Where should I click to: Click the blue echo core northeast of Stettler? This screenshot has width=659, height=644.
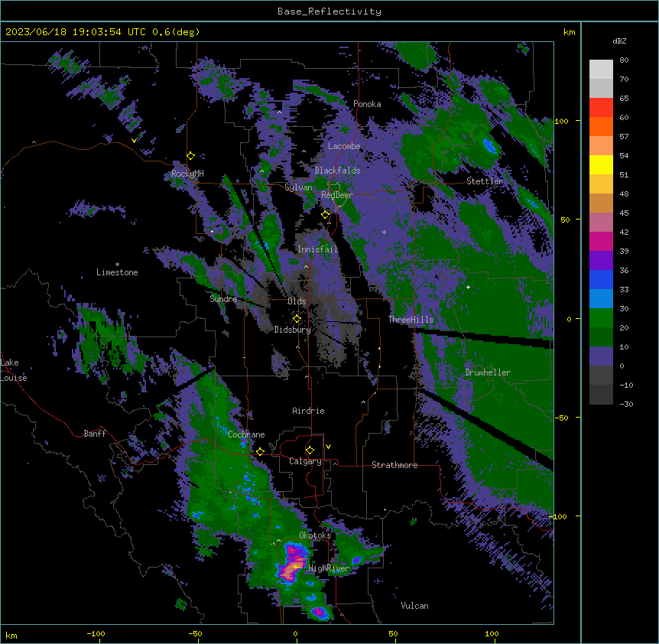(489, 145)
